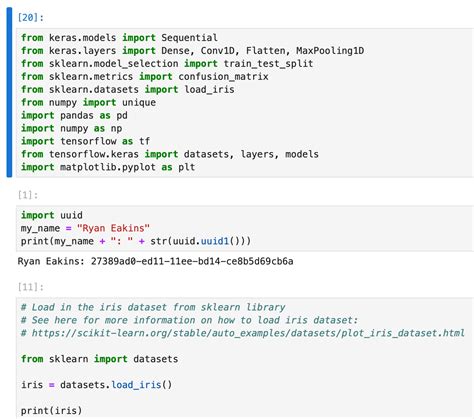The width and height of the screenshot is (474, 419).
Task: Click the 'from numpy import unique' line
Action: (88, 102)
